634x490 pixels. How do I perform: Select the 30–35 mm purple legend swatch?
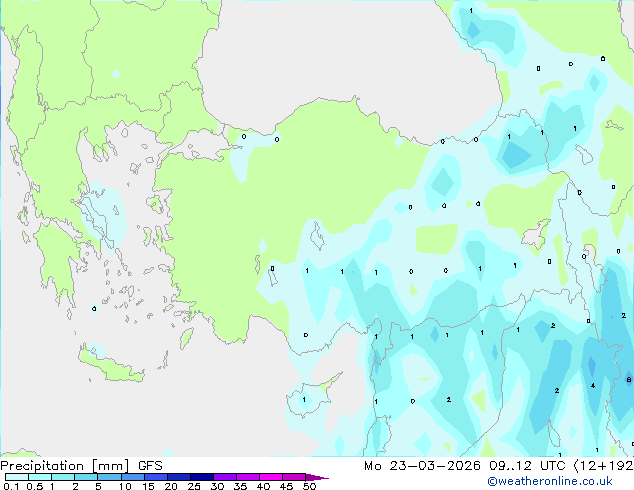[224, 477]
